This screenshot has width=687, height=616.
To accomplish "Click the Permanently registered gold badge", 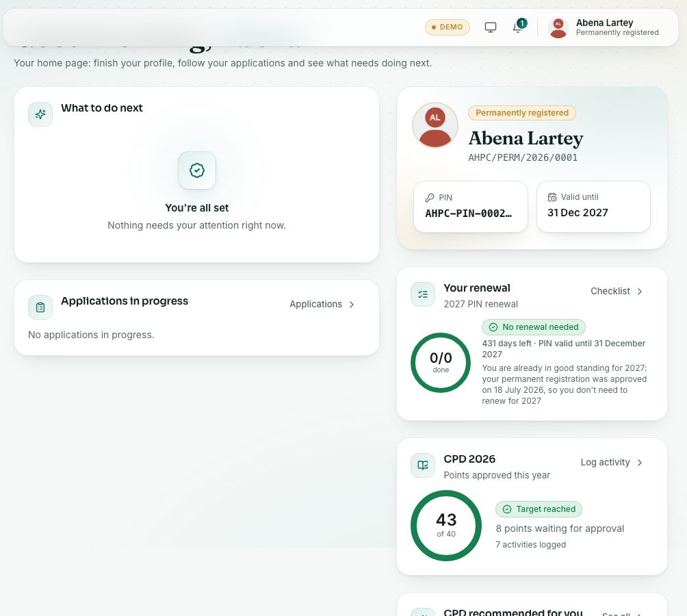I will point(522,113).
